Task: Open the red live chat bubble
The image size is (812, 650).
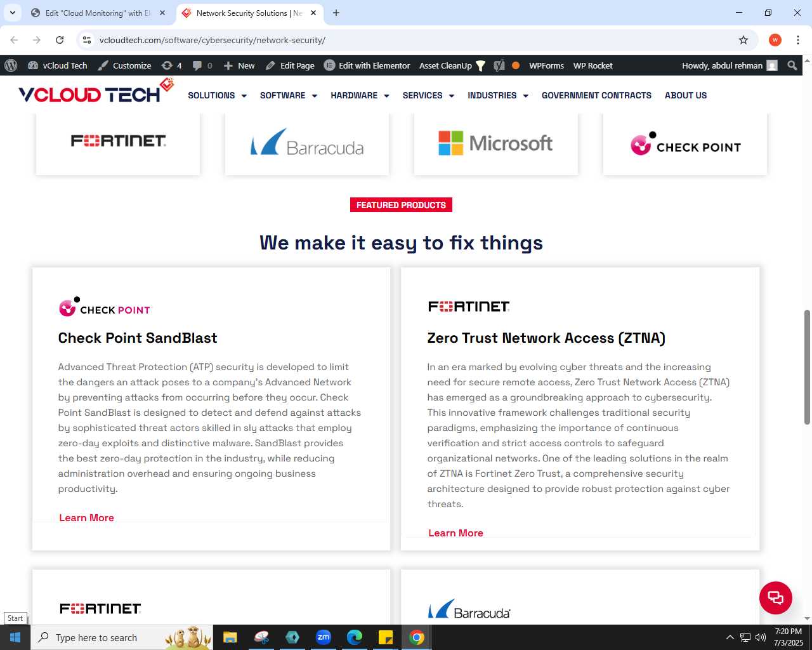Action: (x=776, y=598)
